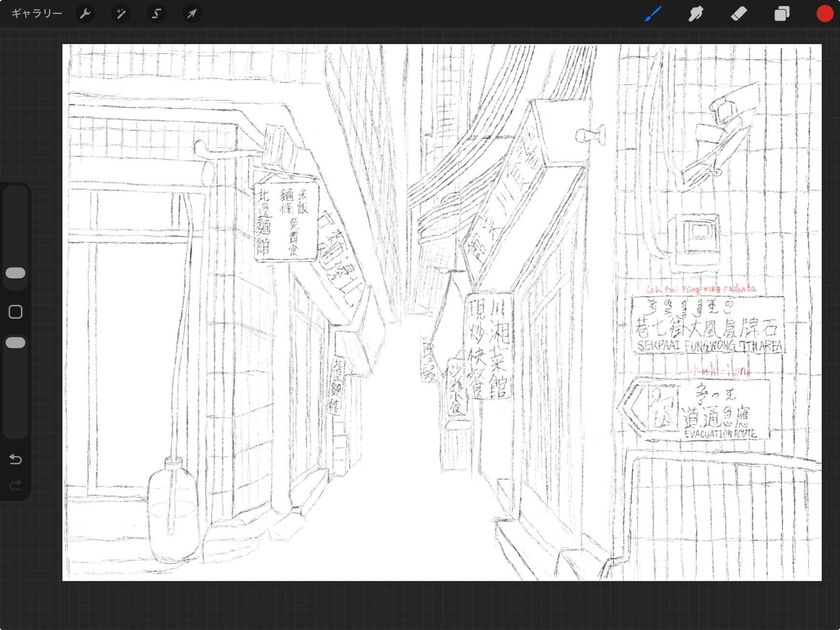The width and height of the screenshot is (840, 630).
Task: Activate the Transform arrow tool
Action: pyautogui.click(x=192, y=14)
